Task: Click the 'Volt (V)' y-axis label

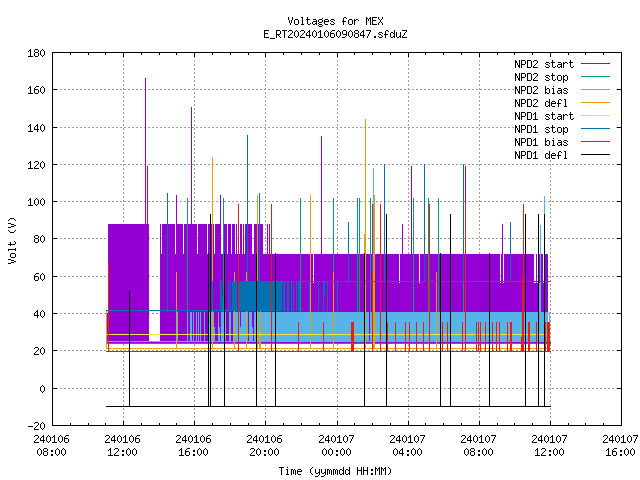Action: click(x=12, y=240)
